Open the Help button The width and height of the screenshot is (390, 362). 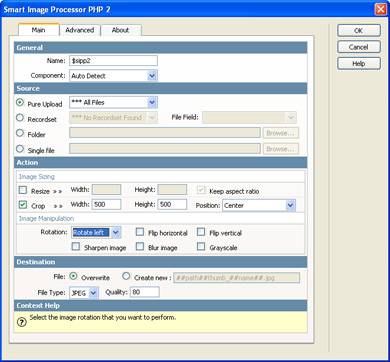(x=359, y=63)
